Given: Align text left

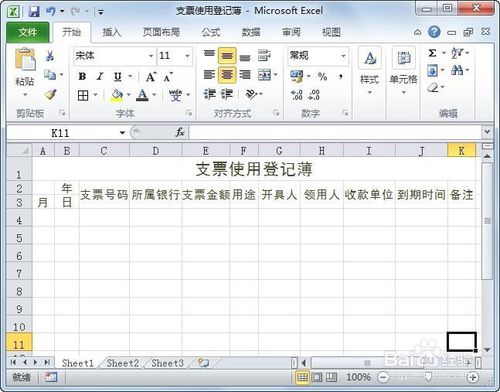Looking at the screenshot, I should pos(209,75).
